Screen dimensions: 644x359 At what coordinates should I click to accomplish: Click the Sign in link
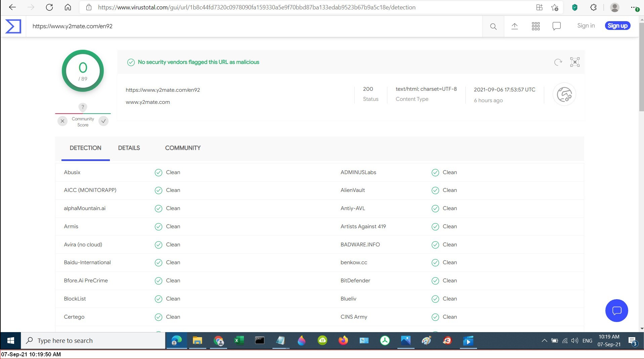[586, 26]
